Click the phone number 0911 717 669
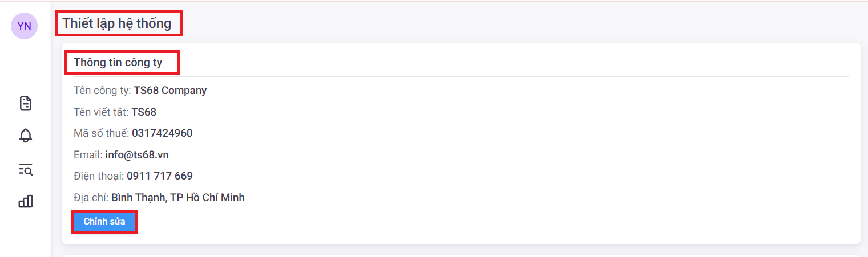The height and width of the screenshot is (257, 868). coord(160,176)
